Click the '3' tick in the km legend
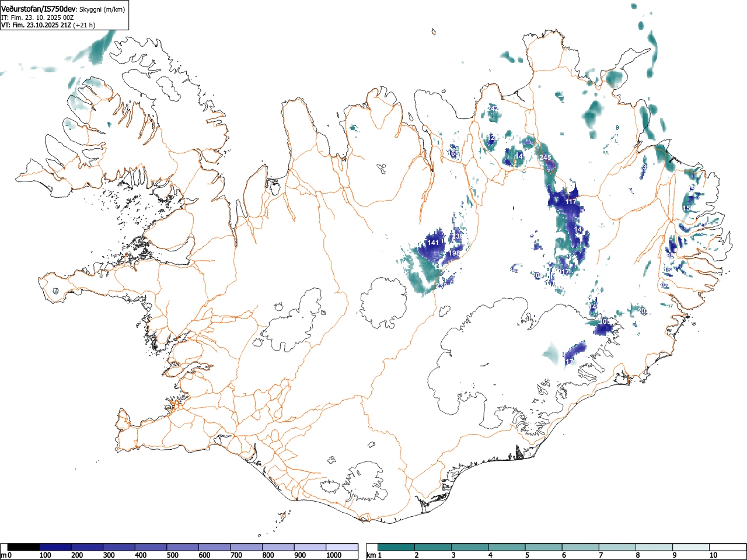The height and width of the screenshot is (560, 747). 453,555
